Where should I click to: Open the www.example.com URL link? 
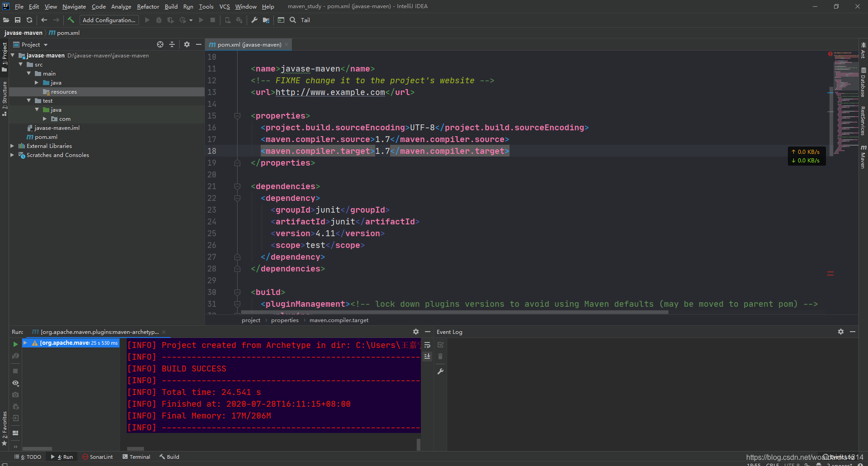(330, 92)
